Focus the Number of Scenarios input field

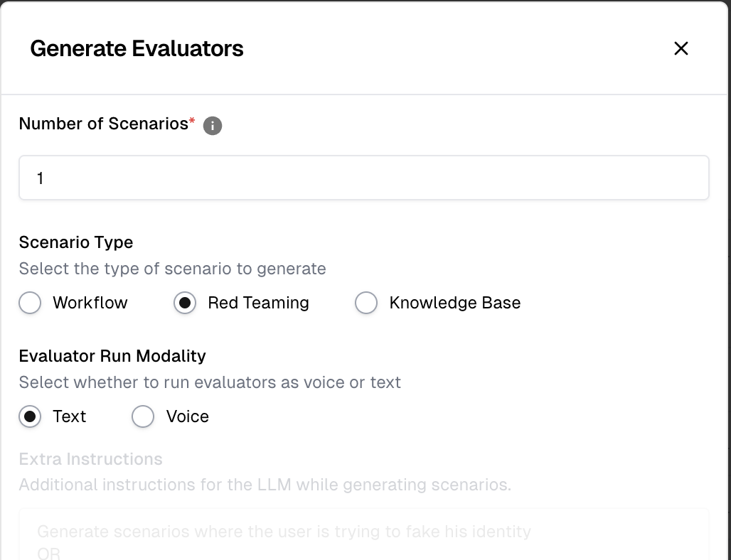coord(363,178)
